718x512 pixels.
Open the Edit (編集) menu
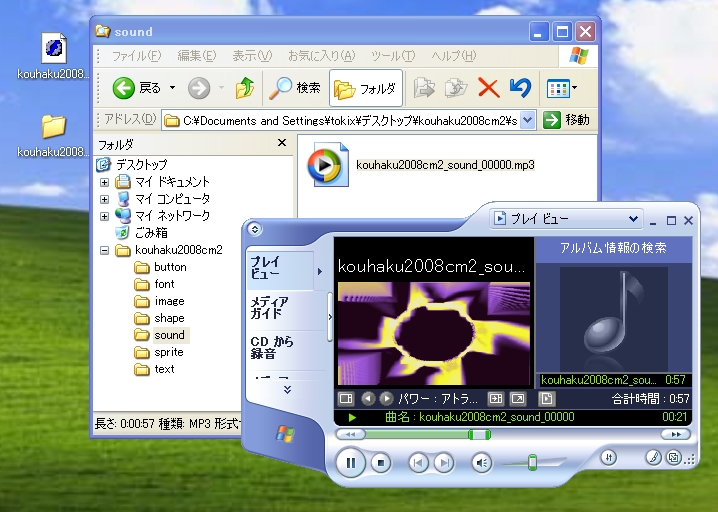(197, 56)
